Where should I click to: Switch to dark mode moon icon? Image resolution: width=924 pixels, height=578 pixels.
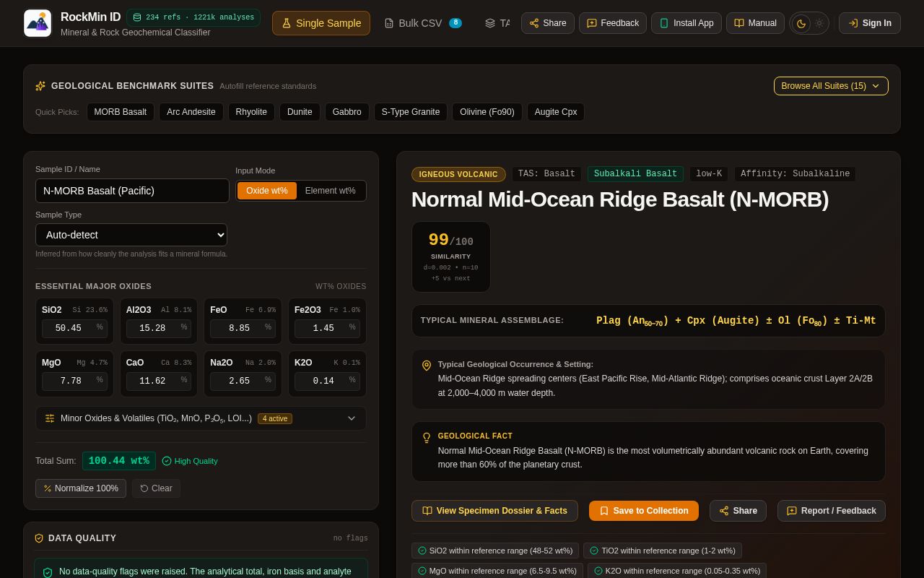pyautogui.click(x=801, y=23)
